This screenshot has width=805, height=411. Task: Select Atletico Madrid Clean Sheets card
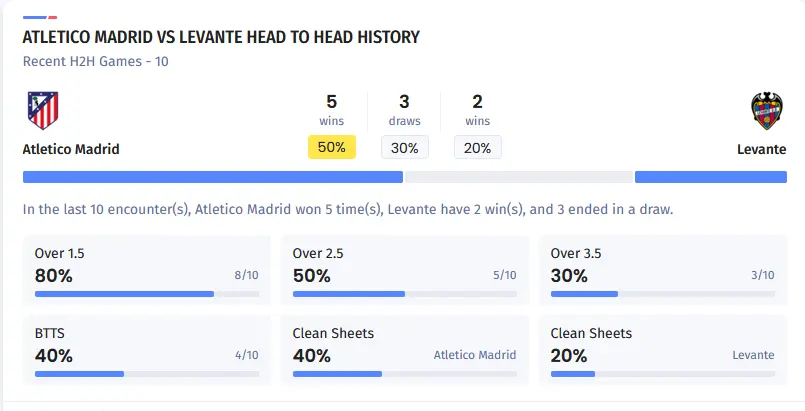click(x=404, y=350)
